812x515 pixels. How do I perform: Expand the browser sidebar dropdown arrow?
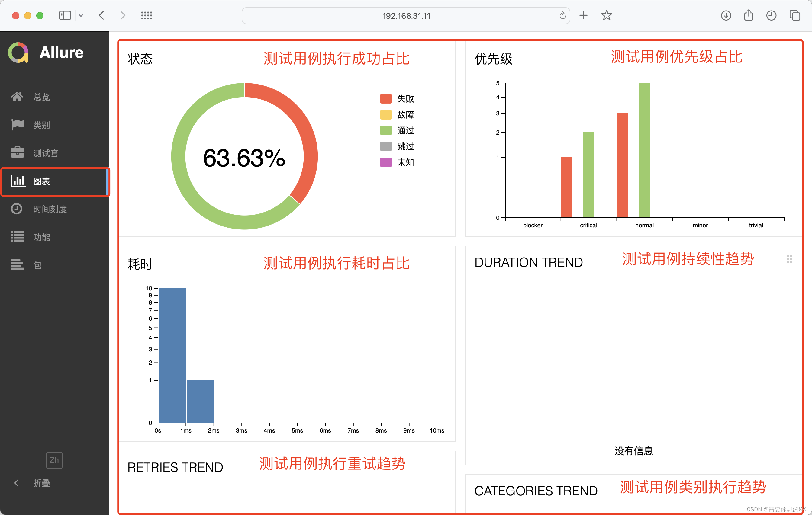click(81, 15)
